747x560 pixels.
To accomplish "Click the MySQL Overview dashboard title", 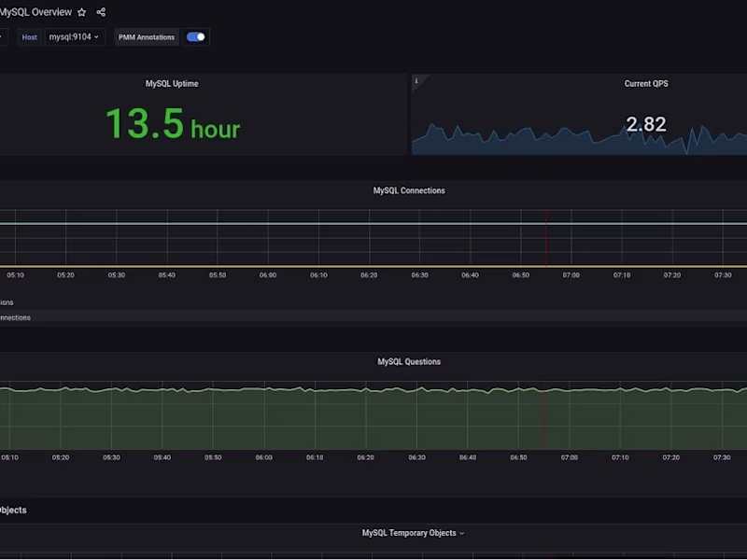I will point(35,12).
